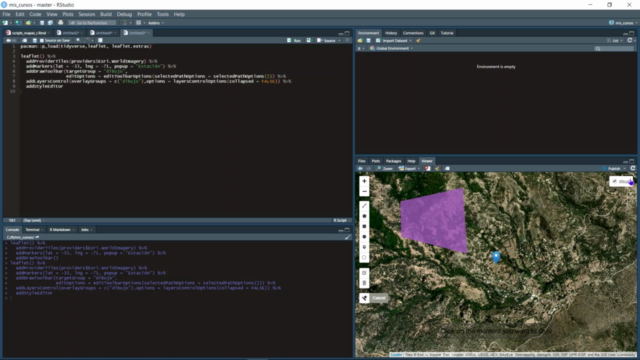Screen dimensions: 640x360
Task: Go back in the Viewer pane
Action: [x=360, y=168]
